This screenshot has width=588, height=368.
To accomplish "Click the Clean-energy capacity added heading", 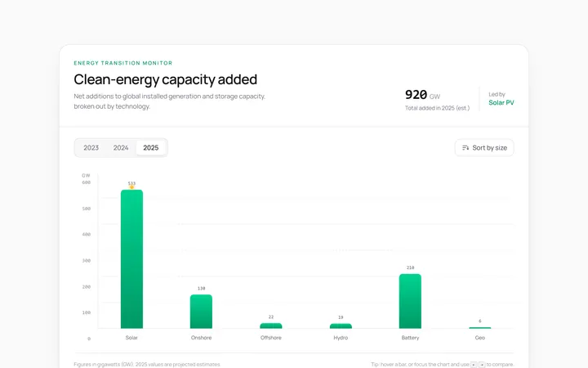I will click(x=165, y=79).
